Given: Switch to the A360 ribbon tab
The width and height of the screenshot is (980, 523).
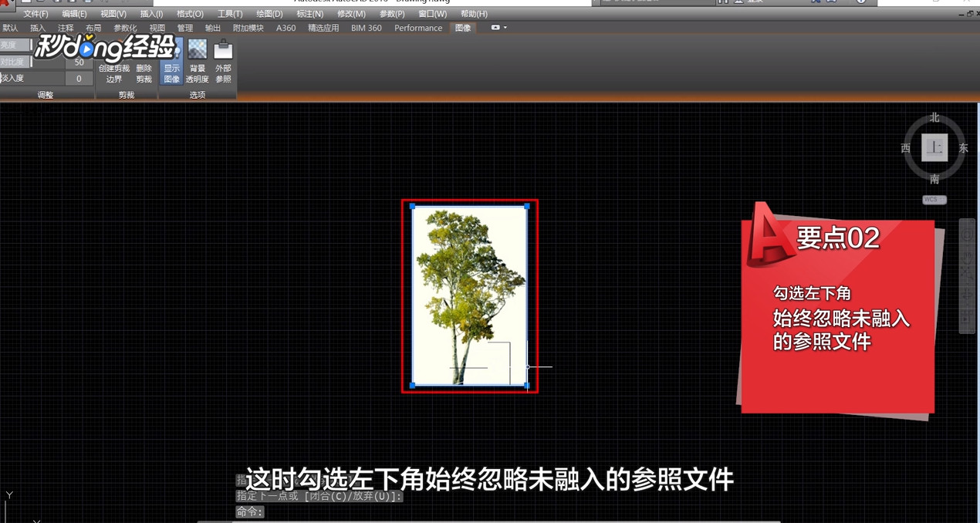Looking at the screenshot, I should (286, 28).
